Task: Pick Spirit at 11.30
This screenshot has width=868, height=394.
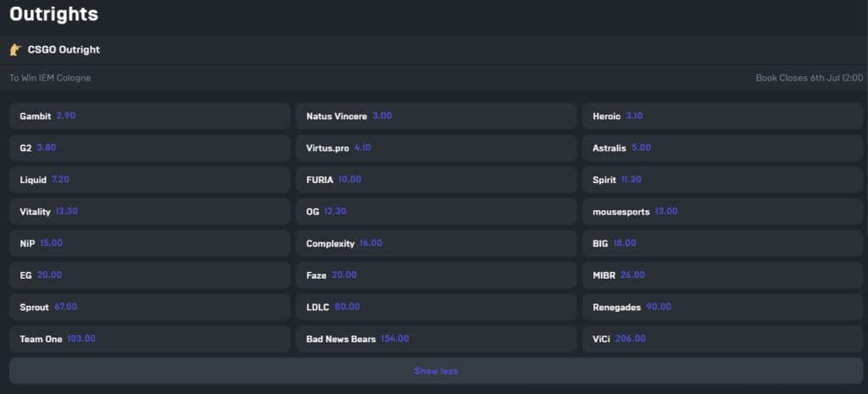Action: pyautogui.click(x=722, y=180)
